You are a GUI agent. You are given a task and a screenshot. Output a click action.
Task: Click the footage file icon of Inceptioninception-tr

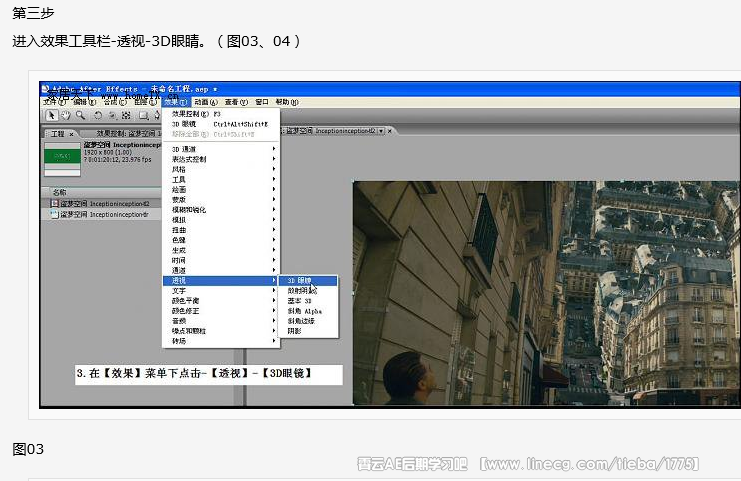pyautogui.click(x=55, y=215)
